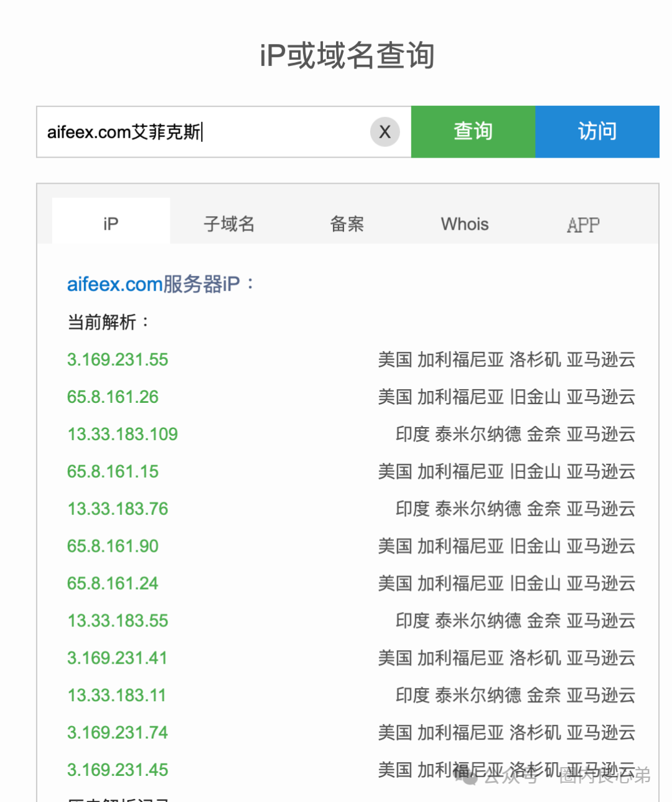Select the active iP tab
Screen dimensions: 672x802
[110, 224]
